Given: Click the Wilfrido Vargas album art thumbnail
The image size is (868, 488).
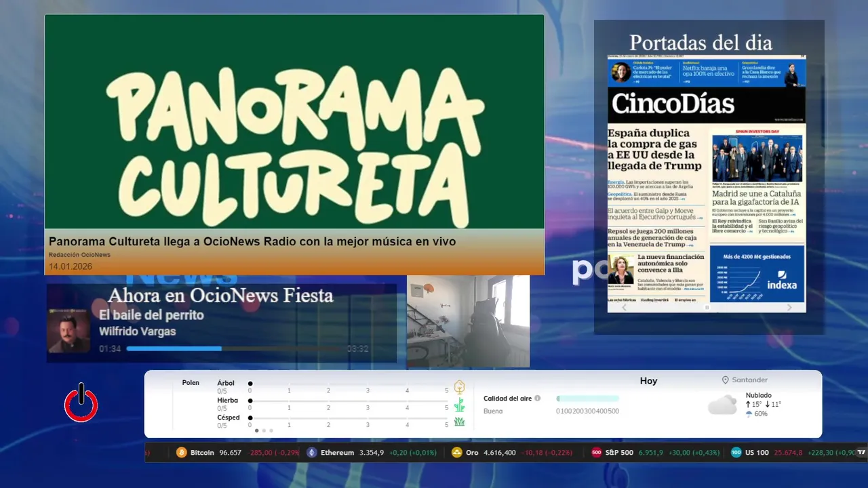Looking at the screenshot, I should pyautogui.click(x=68, y=330).
